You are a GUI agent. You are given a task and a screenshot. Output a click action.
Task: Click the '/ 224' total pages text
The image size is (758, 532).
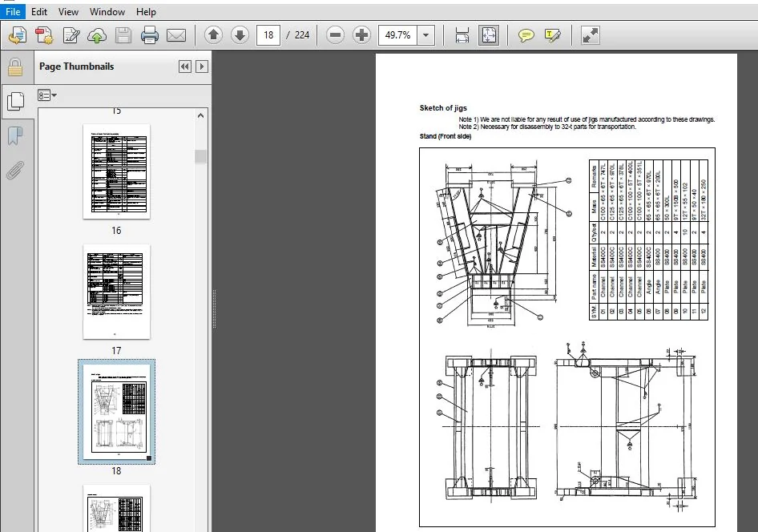coord(298,35)
